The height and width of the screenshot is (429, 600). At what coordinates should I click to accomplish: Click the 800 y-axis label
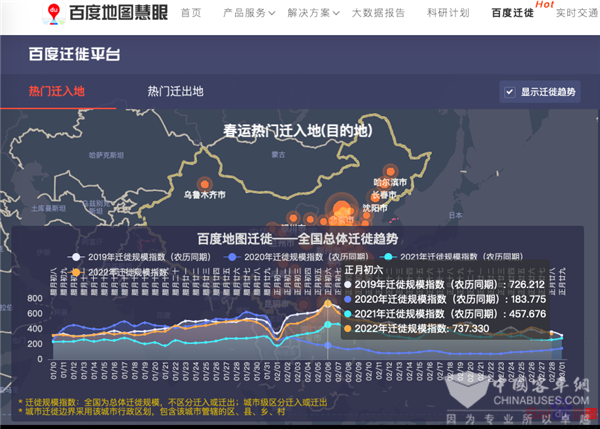pyautogui.click(x=35, y=299)
